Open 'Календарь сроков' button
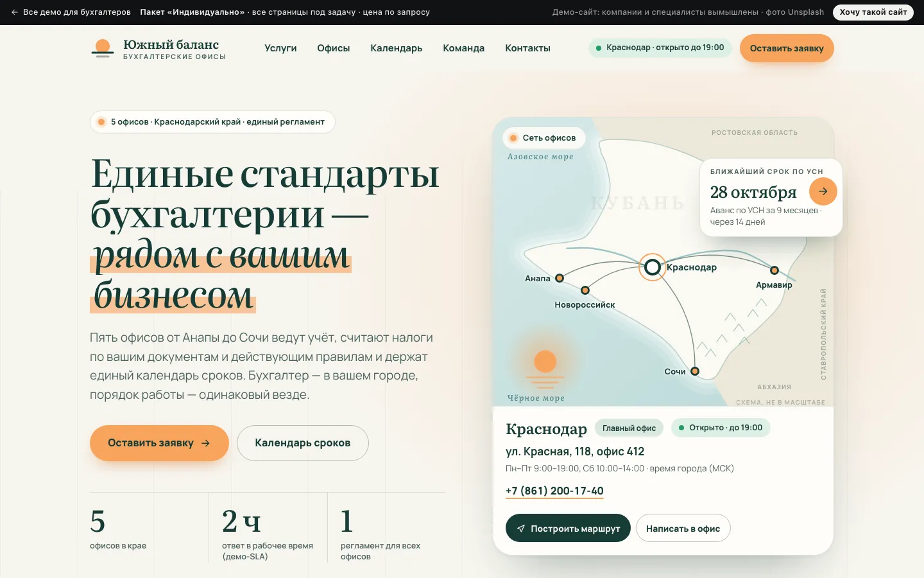Image resolution: width=924 pixels, height=578 pixels. [303, 443]
